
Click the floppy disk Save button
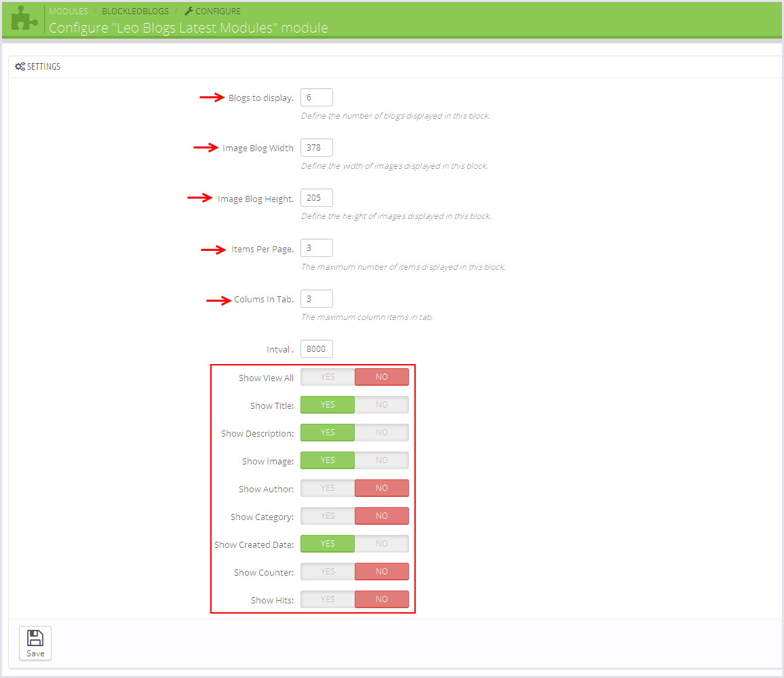(35, 643)
